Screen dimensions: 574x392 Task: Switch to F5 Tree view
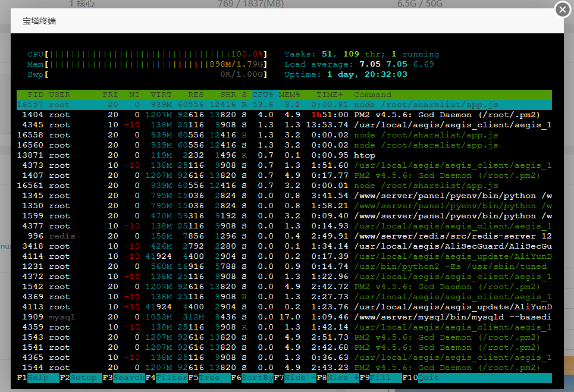[209, 378]
